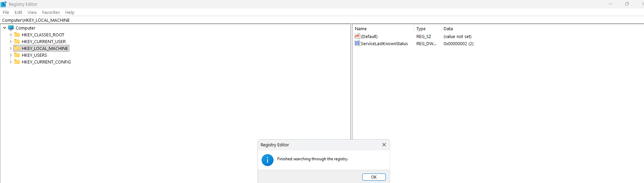This screenshot has width=644, height=183.
Task: Collapse the Computer root node
Action: coord(4,28)
